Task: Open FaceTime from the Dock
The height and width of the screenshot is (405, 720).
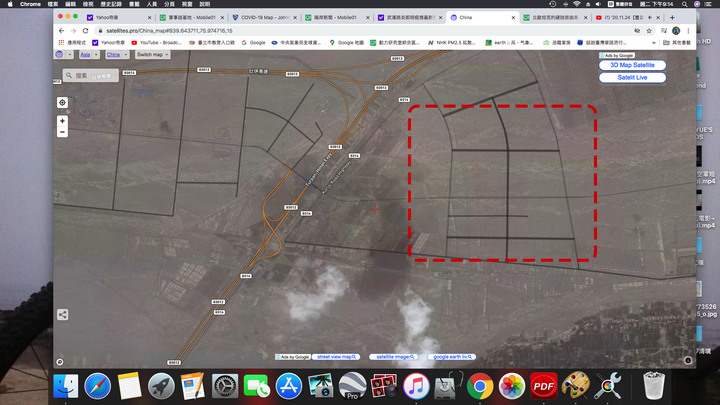Action: pos(257,386)
